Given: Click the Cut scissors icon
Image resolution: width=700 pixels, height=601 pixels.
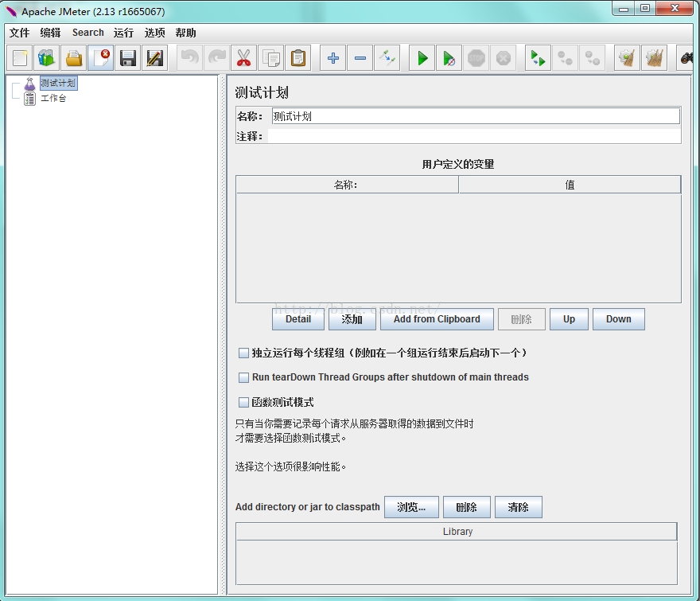Looking at the screenshot, I should (x=243, y=58).
